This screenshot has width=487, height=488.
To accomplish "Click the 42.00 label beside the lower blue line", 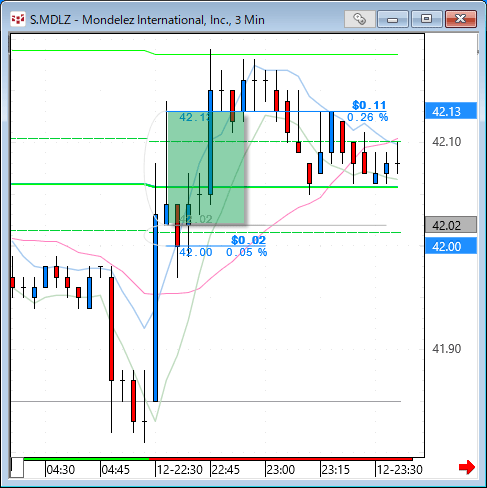I will click(196, 252).
